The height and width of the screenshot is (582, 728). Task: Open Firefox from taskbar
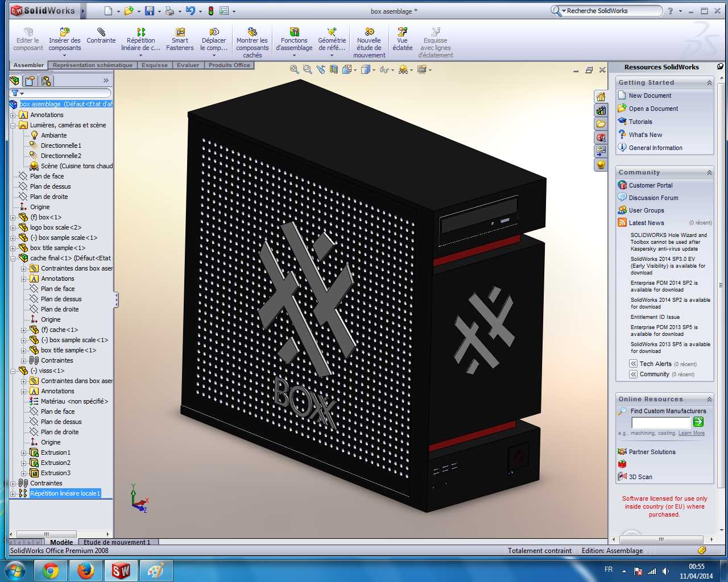(86, 570)
